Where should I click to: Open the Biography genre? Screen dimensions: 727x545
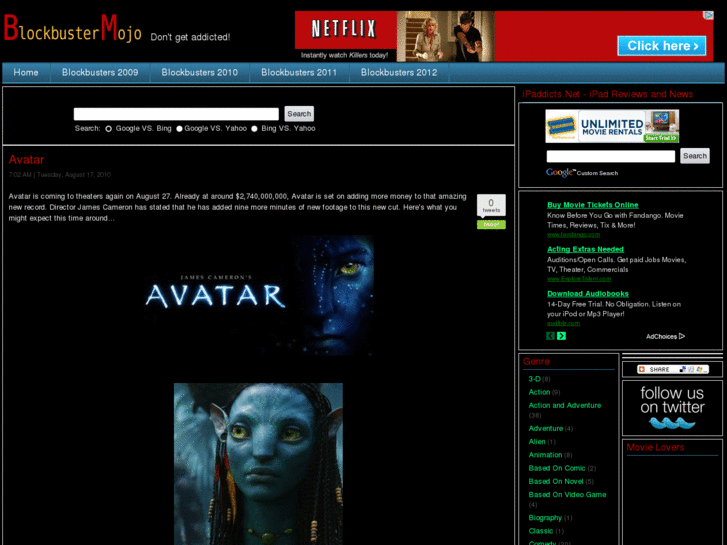coord(545,518)
